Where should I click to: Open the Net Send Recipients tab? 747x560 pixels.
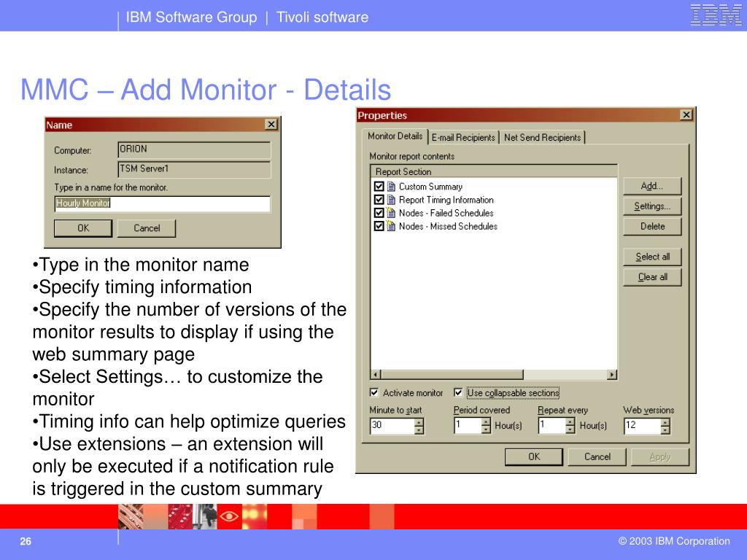[x=542, y=138]
